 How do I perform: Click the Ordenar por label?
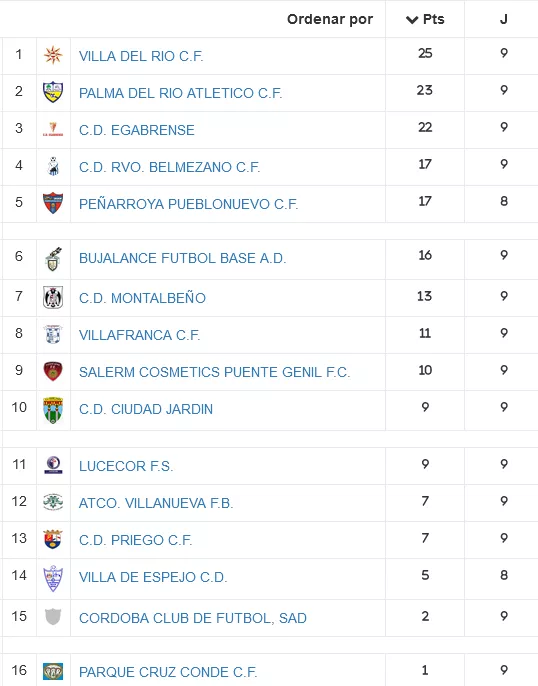click(x=330, y=19)
